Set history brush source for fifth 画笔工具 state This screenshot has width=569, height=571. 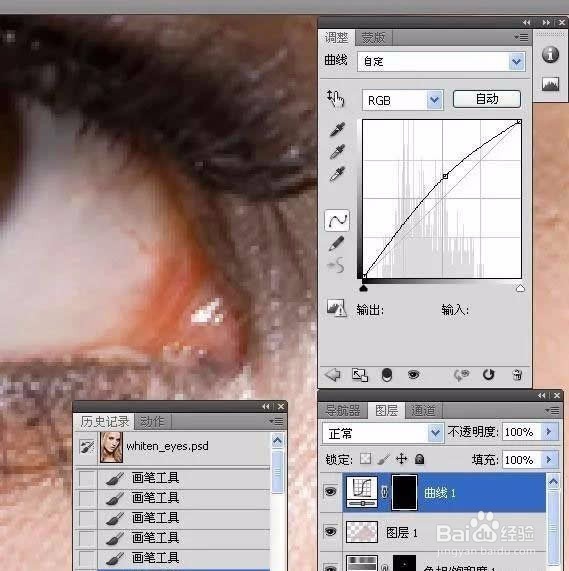86,558
